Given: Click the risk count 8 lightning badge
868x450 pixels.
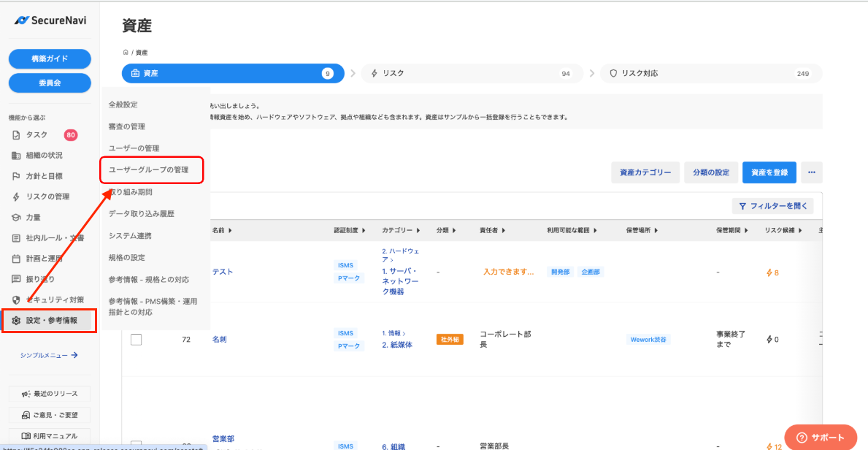Looking at the screenshot, I should 772,272.
